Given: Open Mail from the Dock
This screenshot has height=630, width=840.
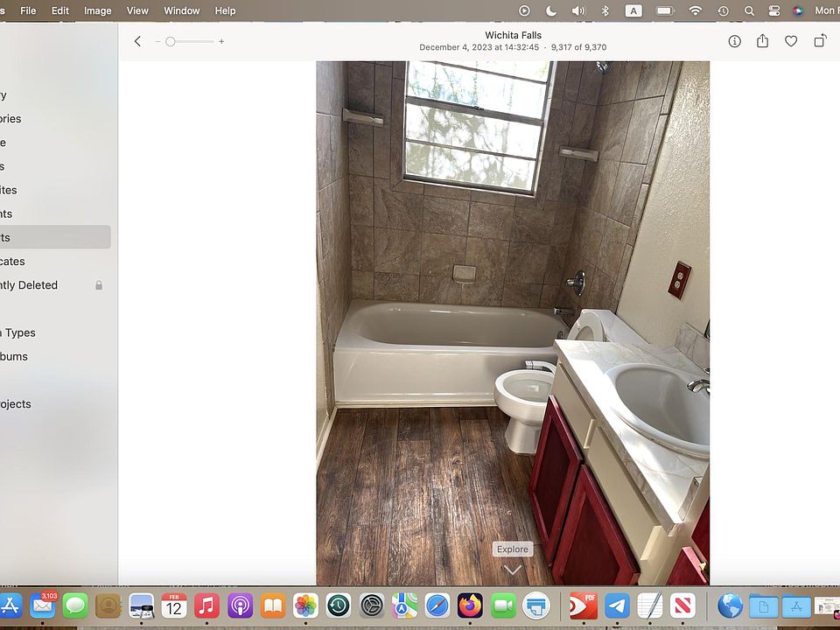Looking at the screenshot, I should [42, 606].
